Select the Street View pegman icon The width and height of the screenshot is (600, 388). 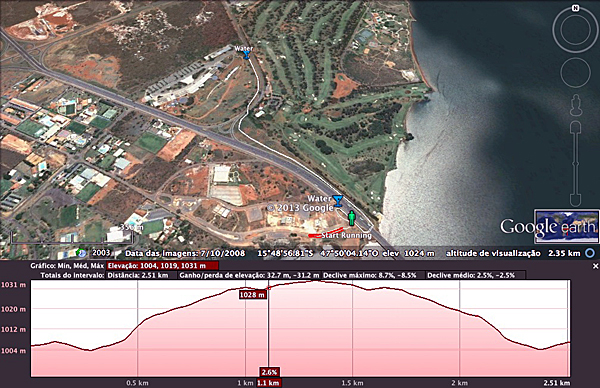coord(576,105)
